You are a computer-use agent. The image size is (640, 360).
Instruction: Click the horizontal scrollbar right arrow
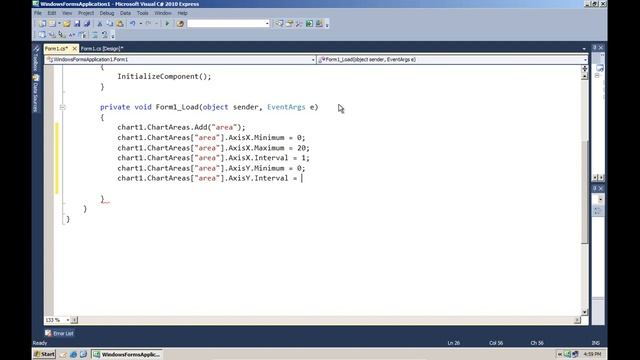[x=577, y=320]
